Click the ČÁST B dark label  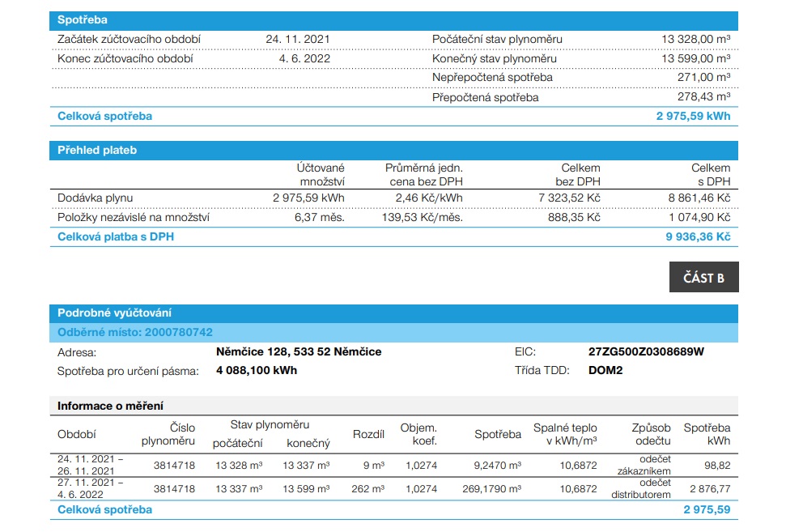703,277
